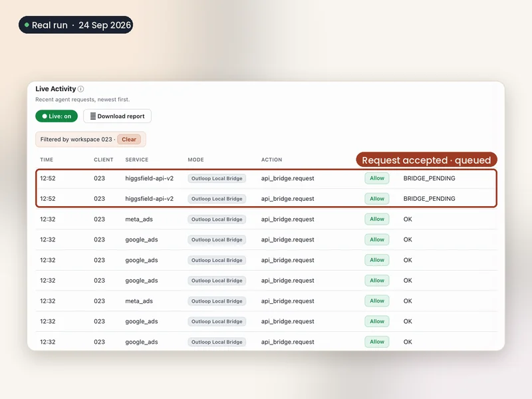532x399 pixels.
Task: Click Outloop Local Bridge badge in second 12:52 row
Action: pyautogui.click(x=217, y=199)
